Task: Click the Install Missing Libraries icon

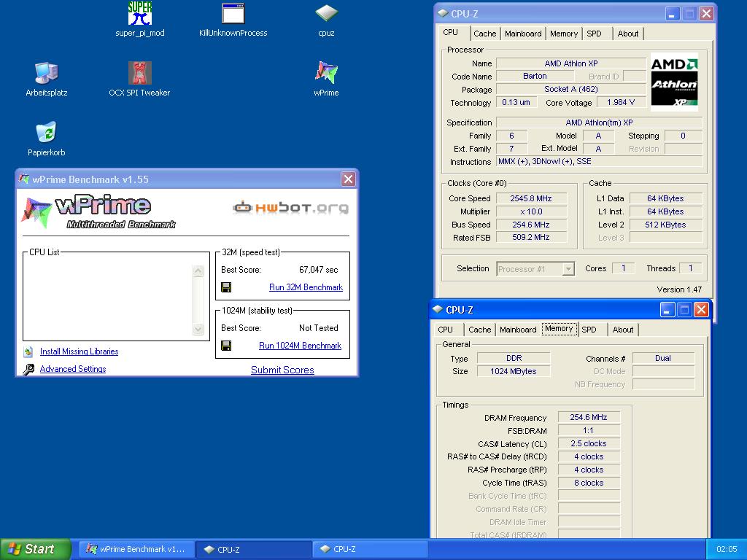Action: click(28, 351)
